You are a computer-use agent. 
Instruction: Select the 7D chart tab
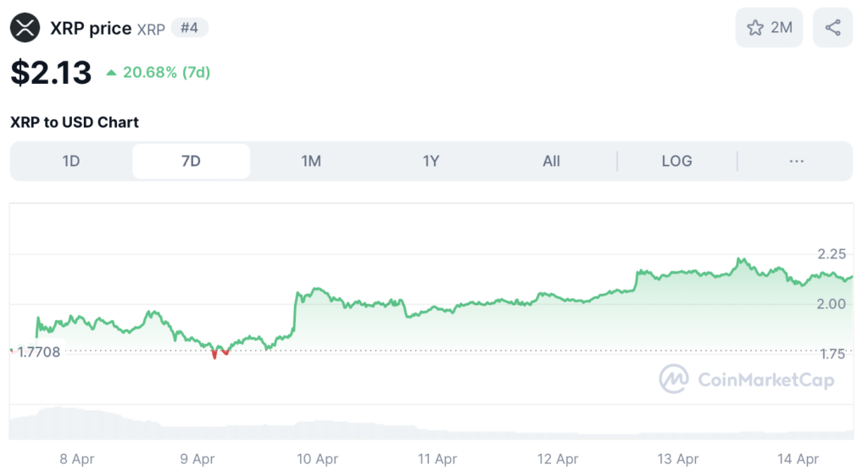[x=191, y=161]
